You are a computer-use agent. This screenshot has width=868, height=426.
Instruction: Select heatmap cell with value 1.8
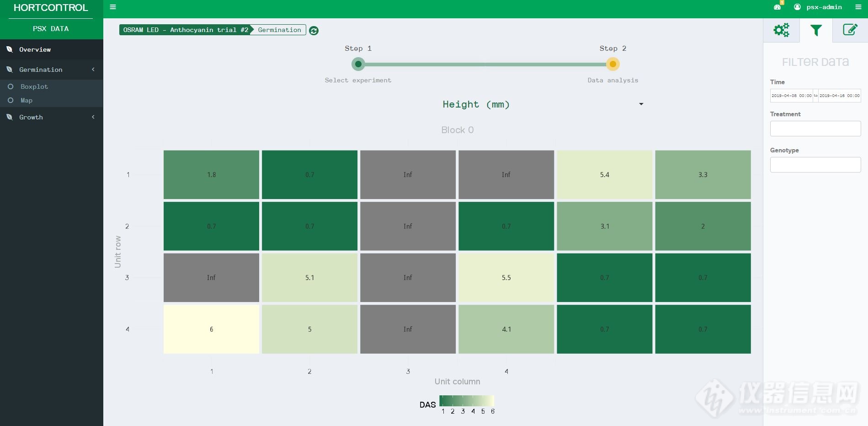(211, 175)
